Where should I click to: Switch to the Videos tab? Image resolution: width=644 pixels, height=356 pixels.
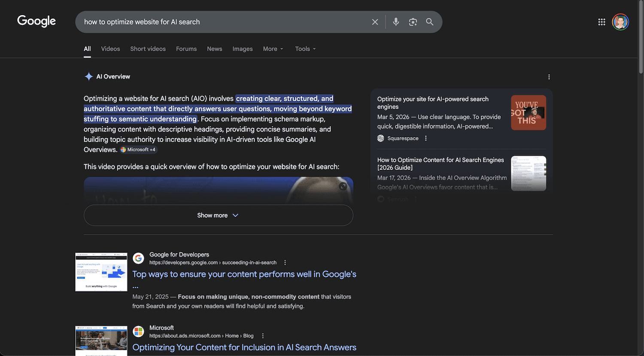(x=110, y=49)
